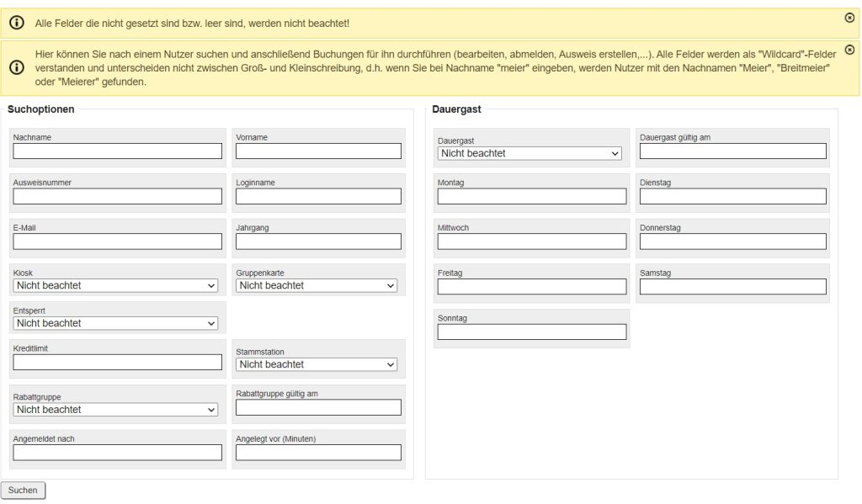The image size is (862, 504).
Task: Click the Suchoptionen section heading
Action: pos(40,109)
